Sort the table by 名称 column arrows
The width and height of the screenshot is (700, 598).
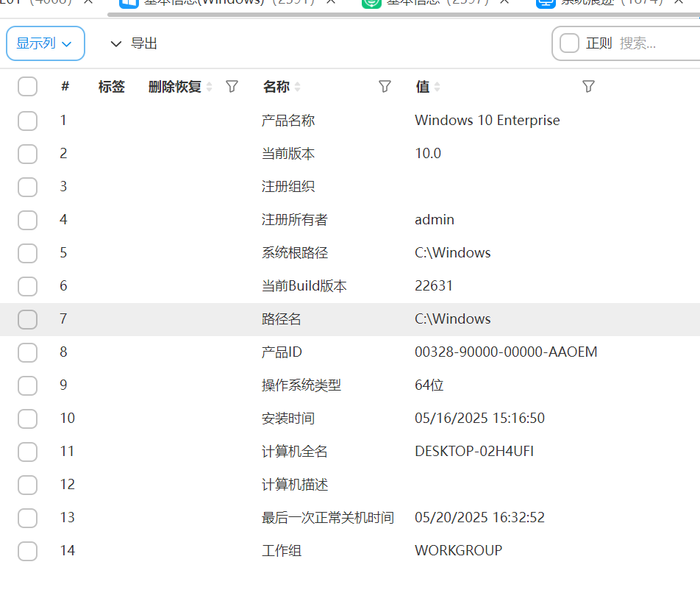tap(298, 88)
